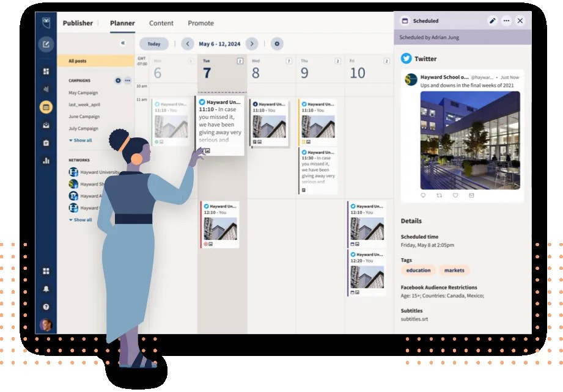Open the Inbox tray icon in the sidebar
This screenshot has width=563, height=392.
pos(46,125)
